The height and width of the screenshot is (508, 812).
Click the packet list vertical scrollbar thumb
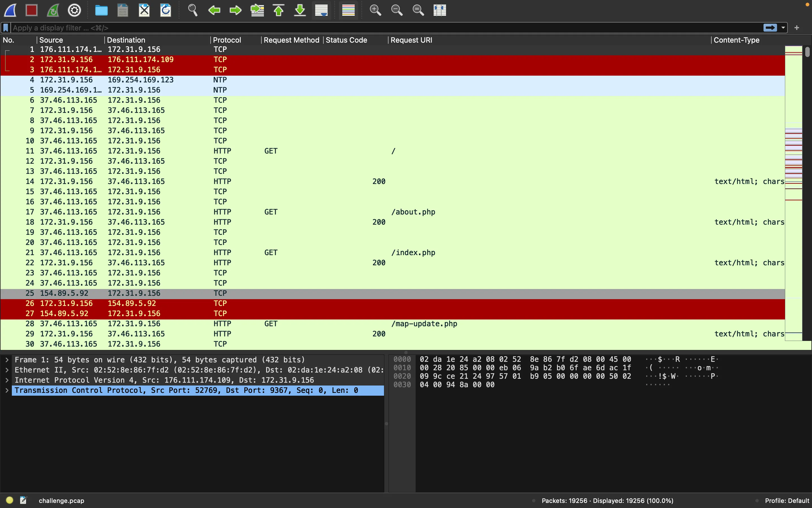coord(807,52)
